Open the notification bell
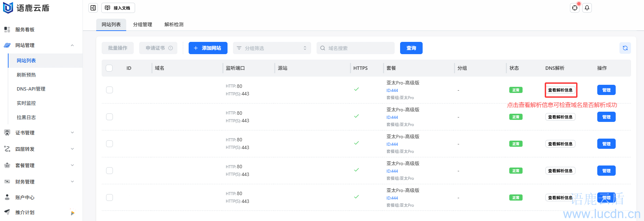644x221 pixels. tap(587, 8)
